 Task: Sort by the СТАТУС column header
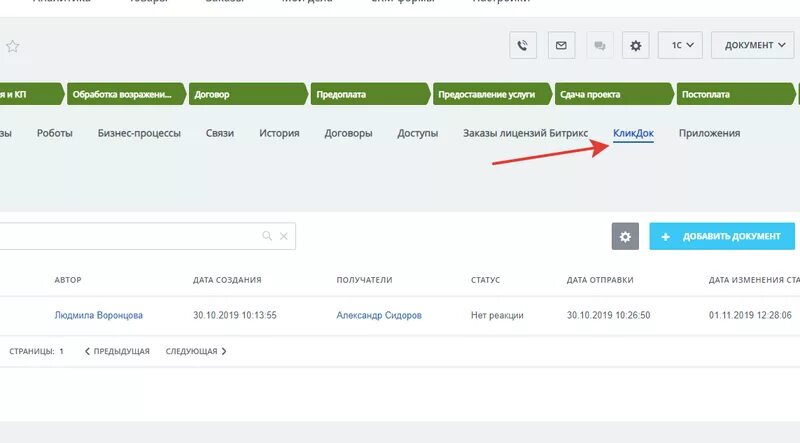click(x=485, y=280)
